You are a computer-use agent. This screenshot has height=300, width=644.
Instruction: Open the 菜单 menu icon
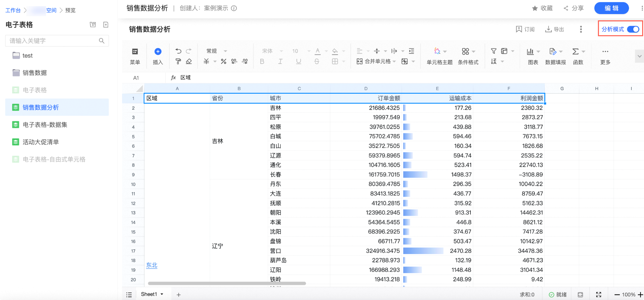(135, 51)
